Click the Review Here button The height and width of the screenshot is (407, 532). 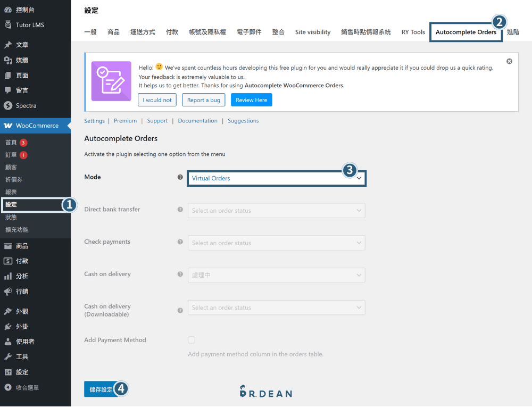(251, 99)
